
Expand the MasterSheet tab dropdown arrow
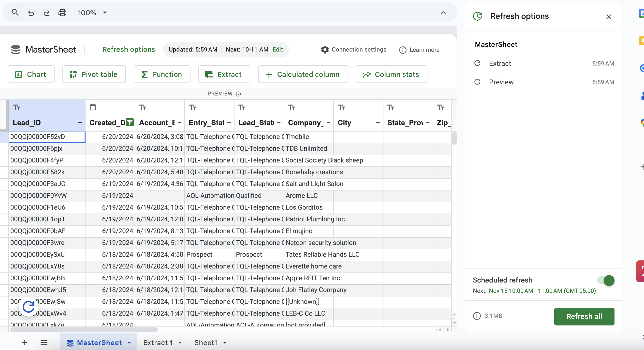point(129,342)
